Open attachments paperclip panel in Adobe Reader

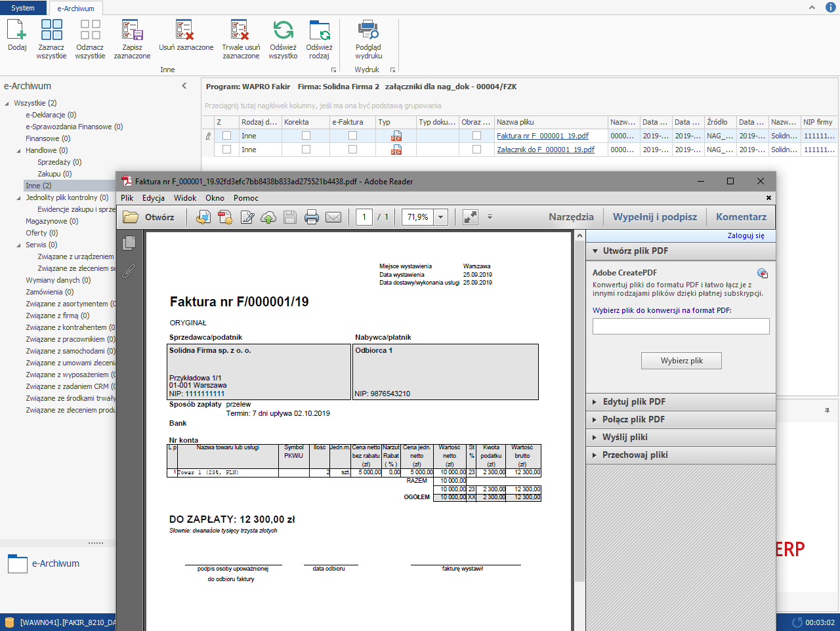pyautogui.click(x=129, y=271)
